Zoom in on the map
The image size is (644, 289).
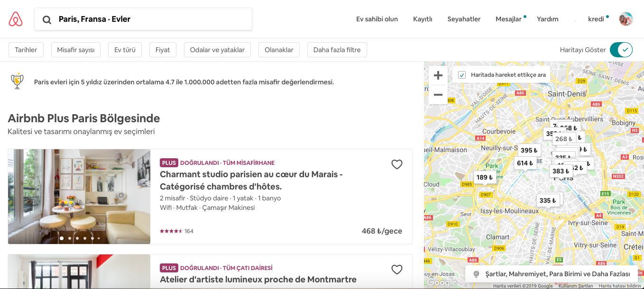click(x=438, y=75)
